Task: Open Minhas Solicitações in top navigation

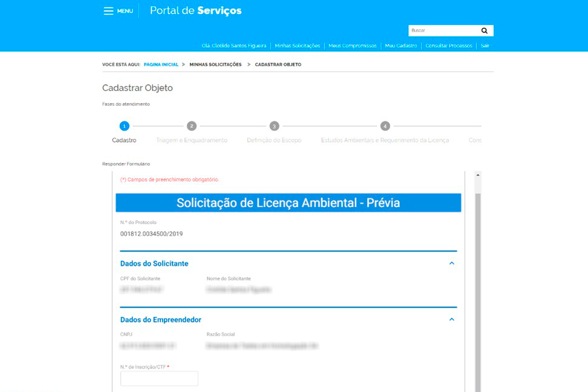Action: click(297, 46)
